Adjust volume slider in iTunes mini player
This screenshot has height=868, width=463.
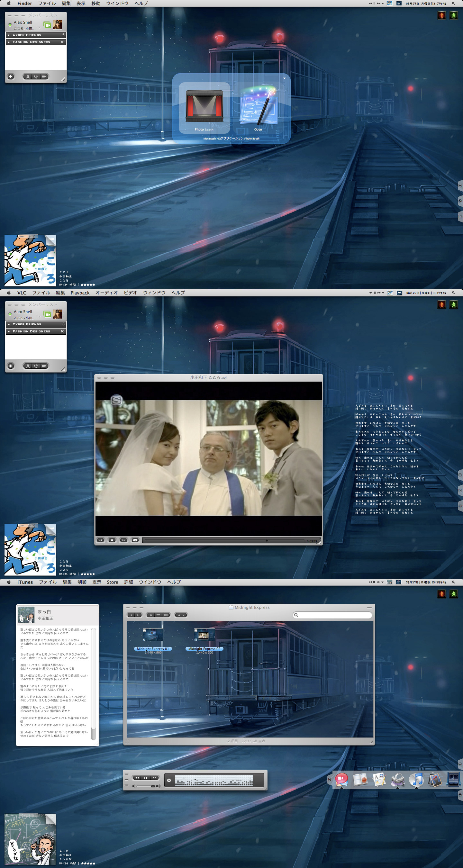tap(145, 786)
